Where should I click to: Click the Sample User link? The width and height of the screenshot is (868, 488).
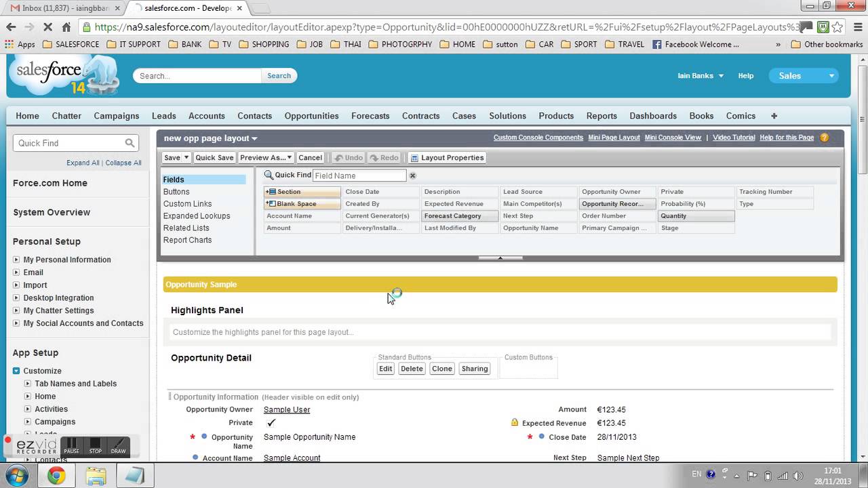[287, 409]
